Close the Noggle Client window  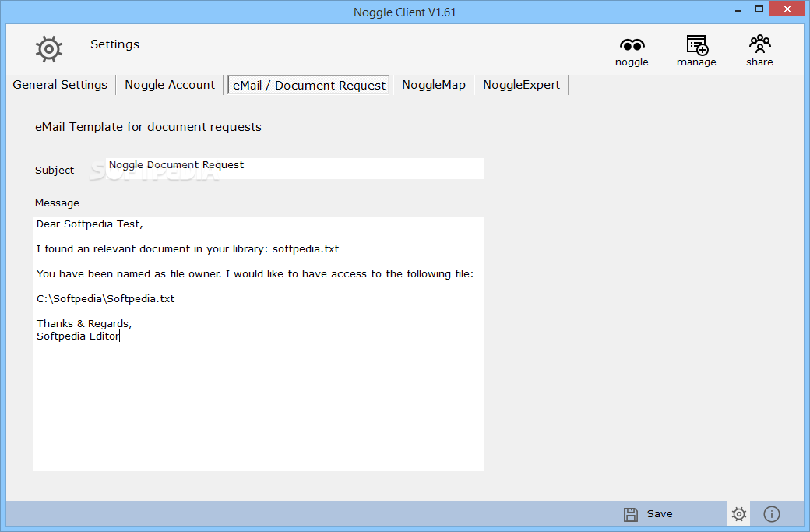coord(787,9)
